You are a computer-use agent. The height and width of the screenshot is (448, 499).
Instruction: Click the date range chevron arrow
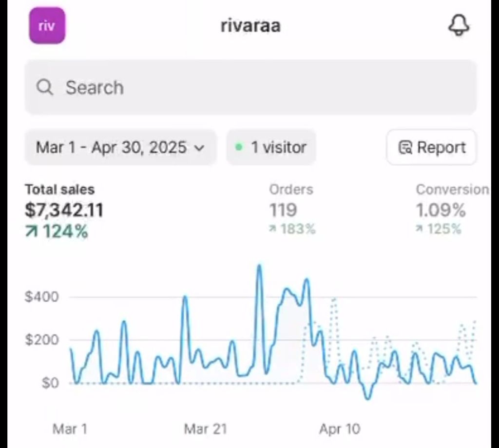pyautogui.click(x=199, y=148)
